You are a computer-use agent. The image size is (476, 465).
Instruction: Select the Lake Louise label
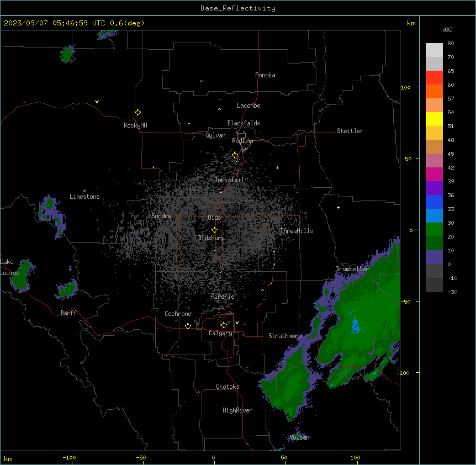(10, 267)
